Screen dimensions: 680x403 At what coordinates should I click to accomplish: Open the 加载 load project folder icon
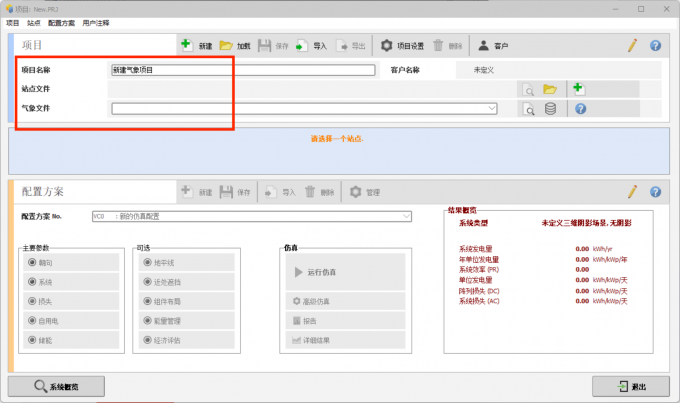[x=226, y=45]
